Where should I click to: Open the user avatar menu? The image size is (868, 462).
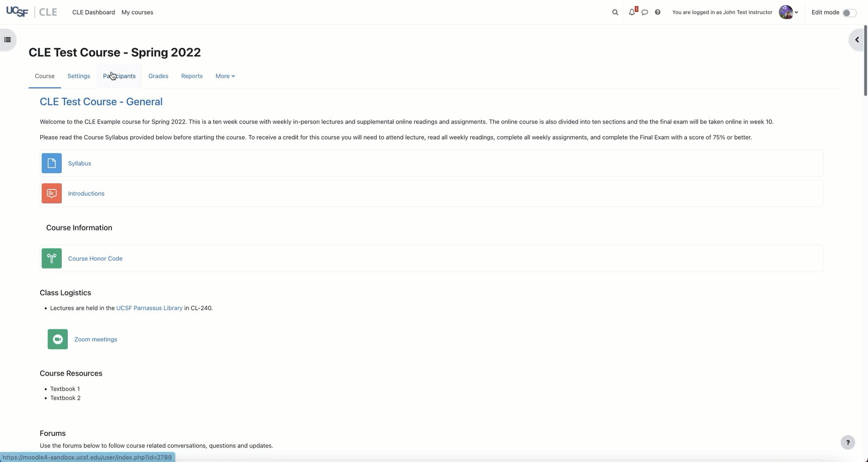tap(788, 12)
